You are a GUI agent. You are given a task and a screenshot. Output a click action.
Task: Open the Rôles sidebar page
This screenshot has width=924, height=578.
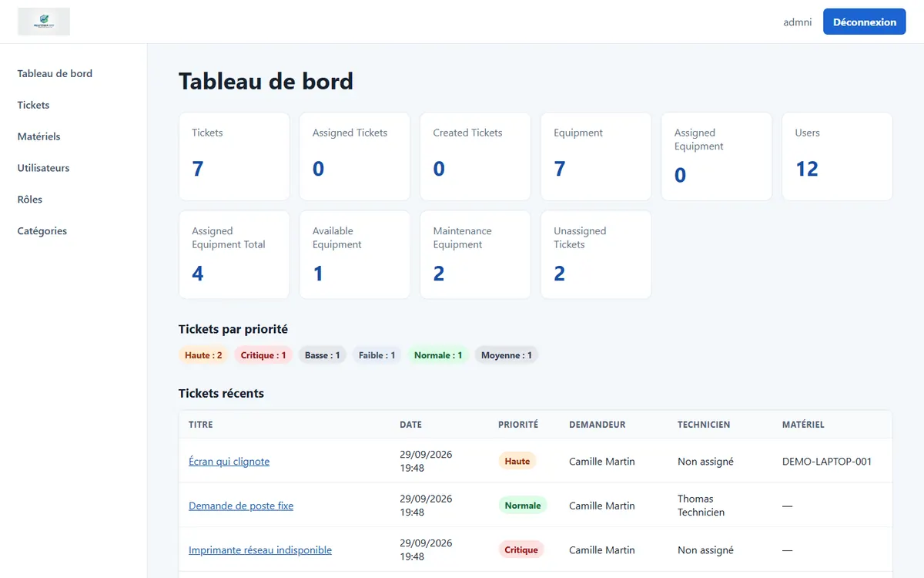[x=30, y=200]
